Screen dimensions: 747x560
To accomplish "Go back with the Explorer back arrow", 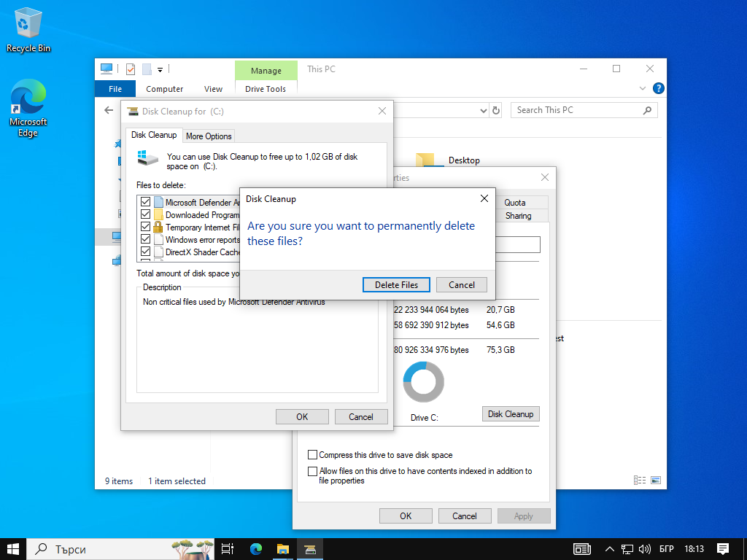I will click(109, 111).
